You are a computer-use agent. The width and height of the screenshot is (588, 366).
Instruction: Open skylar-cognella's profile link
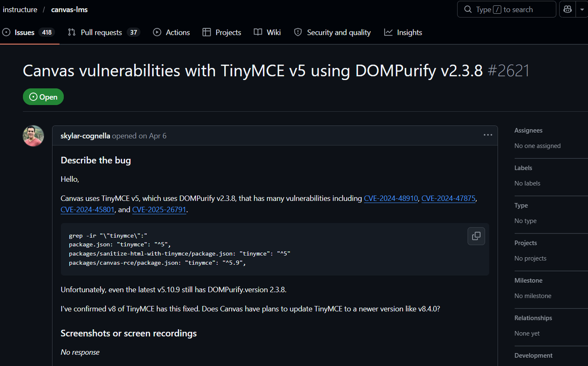tap(85, 136)
